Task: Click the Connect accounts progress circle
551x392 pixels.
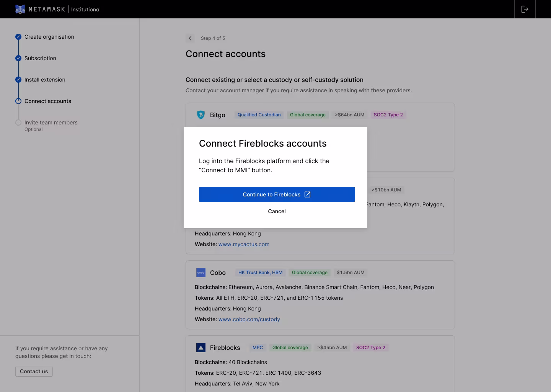Action: coord(18,101)
